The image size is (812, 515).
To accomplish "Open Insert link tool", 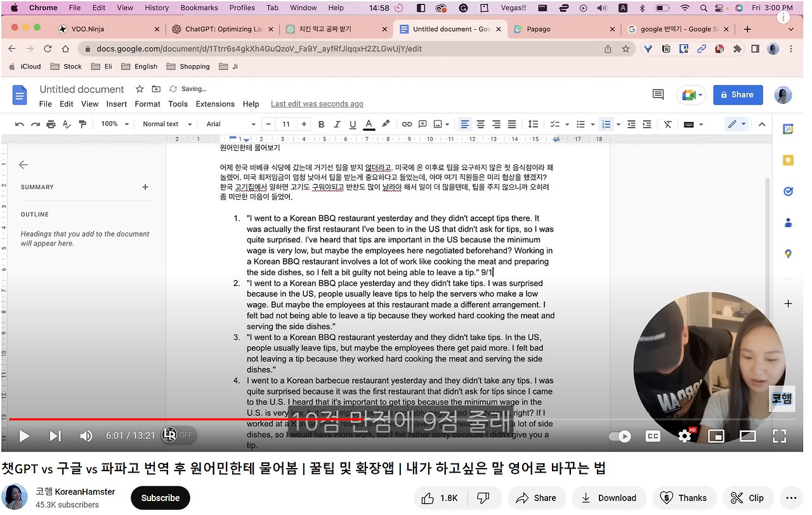I will pyautogui.click(x=407, y=124).
